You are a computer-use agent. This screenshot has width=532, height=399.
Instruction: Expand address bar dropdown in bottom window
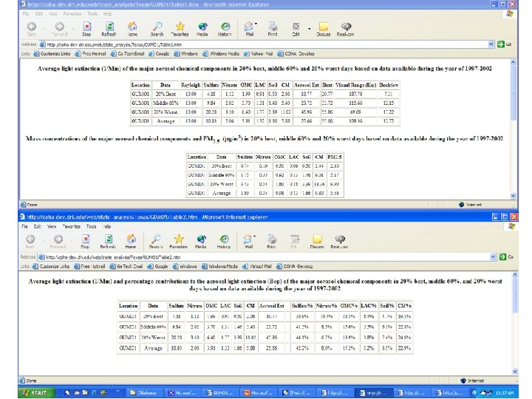(494, 257)
